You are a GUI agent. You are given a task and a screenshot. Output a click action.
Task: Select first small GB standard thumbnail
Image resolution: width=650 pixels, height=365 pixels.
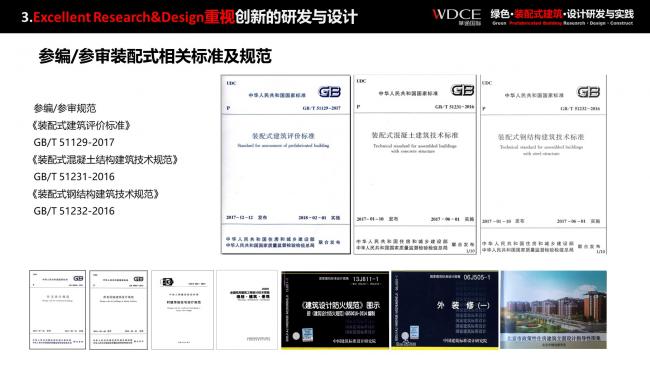click(x=58, y=310)
